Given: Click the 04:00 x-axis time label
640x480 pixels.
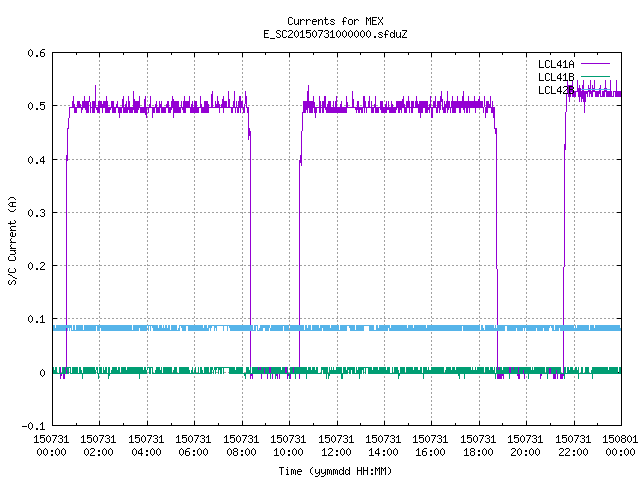Looking at the screenshot, I should point(146,452).
